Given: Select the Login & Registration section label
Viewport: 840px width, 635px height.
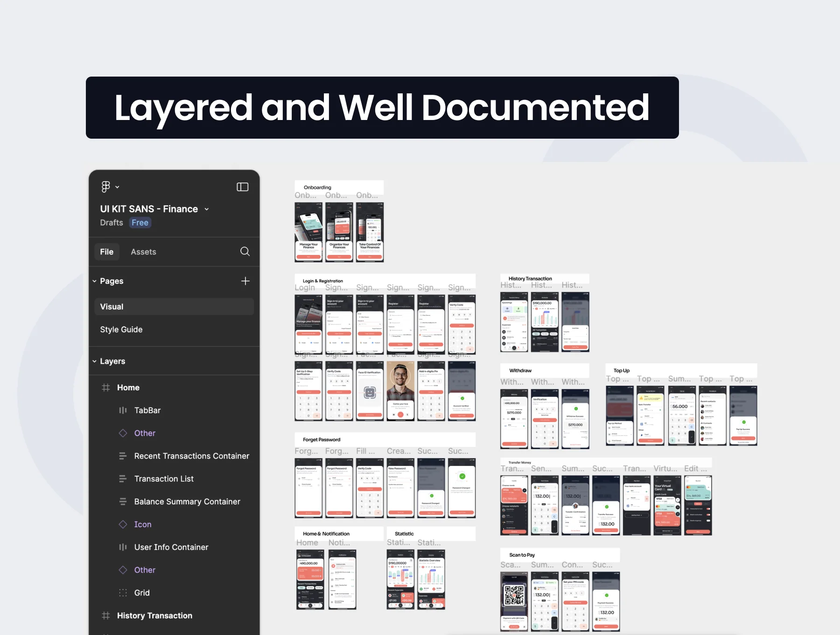Looking at the screenshot, I should [x=322, y=281].
